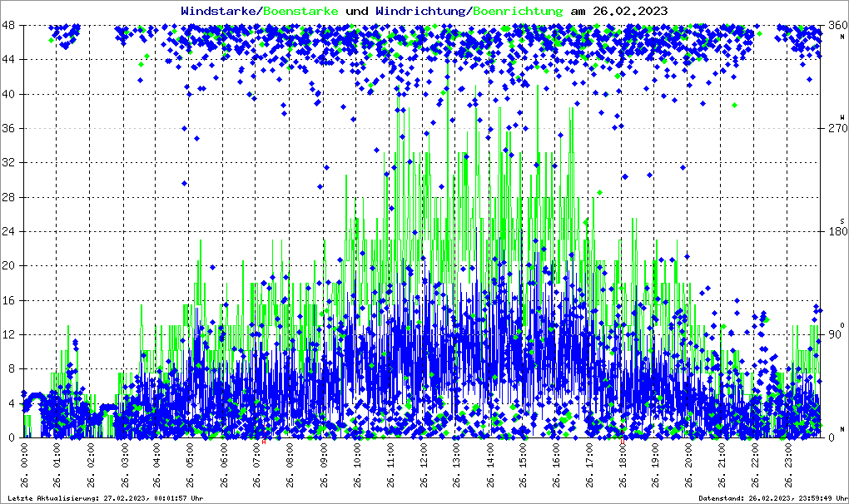Click the green "Boenstarke" title word
Image resolution: width=849 pixels, height=504 pixels.
coord(300,12)
